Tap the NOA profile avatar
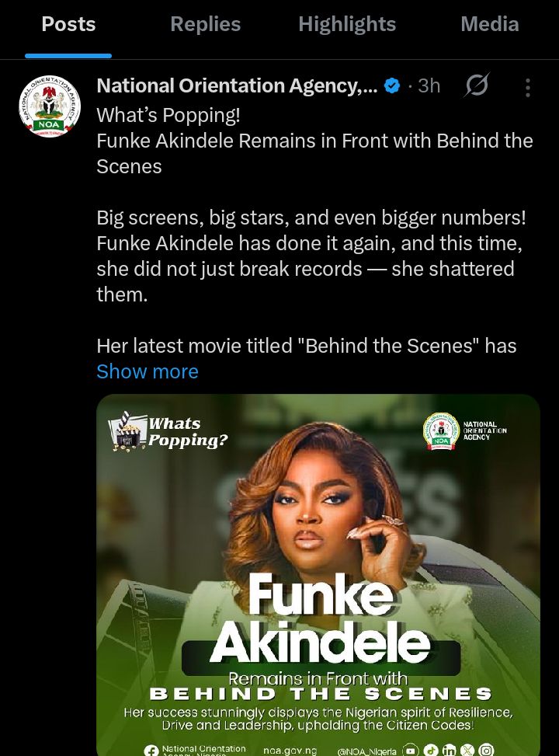This screenshot has width=559, height=756. click(50, 106)
